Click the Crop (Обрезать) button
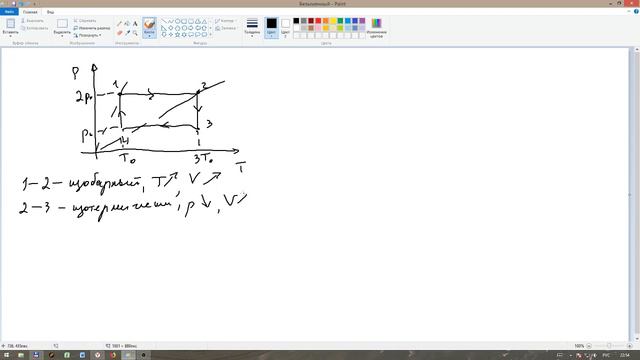The width and height of the screenshot is (640, 360). tap(85, 20)
